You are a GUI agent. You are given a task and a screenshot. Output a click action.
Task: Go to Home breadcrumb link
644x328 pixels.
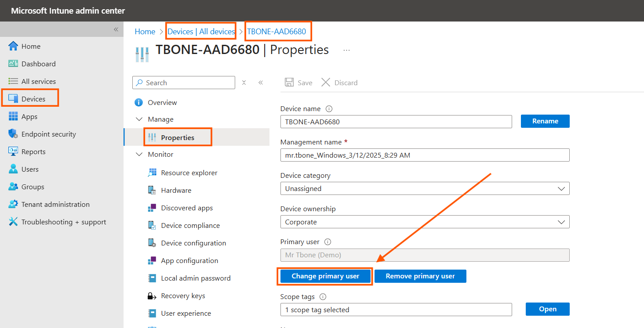click(145, 32)
